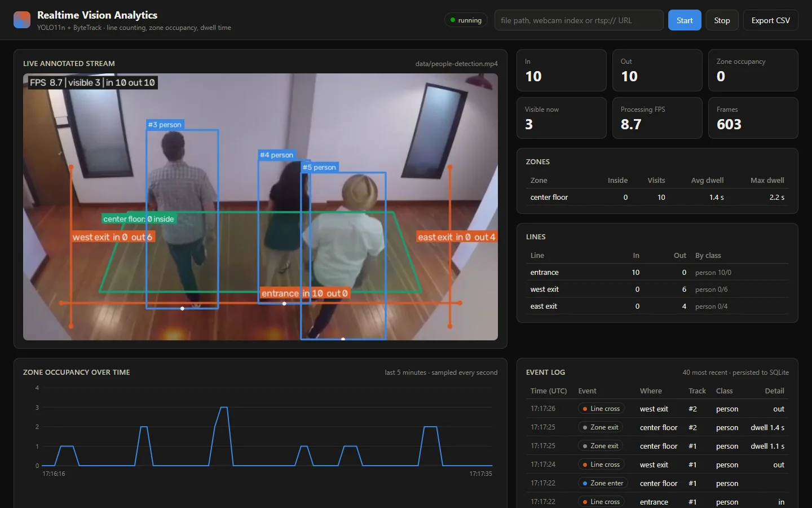This screenshot has height=508, width=812.
Task: Select the "#4 person" tracking label
Action: 277,155
